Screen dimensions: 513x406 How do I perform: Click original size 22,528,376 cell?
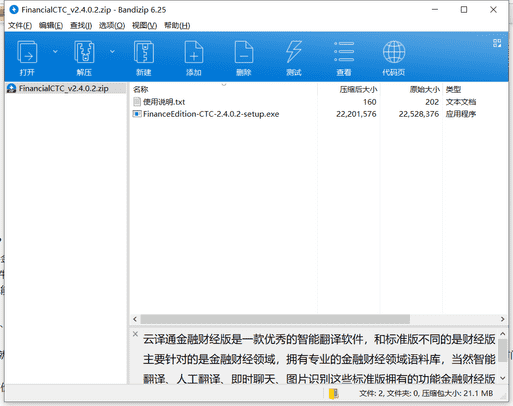[419, 114]
